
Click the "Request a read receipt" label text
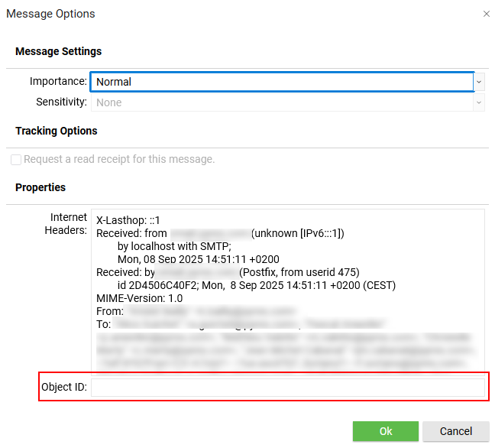point(119,160)
